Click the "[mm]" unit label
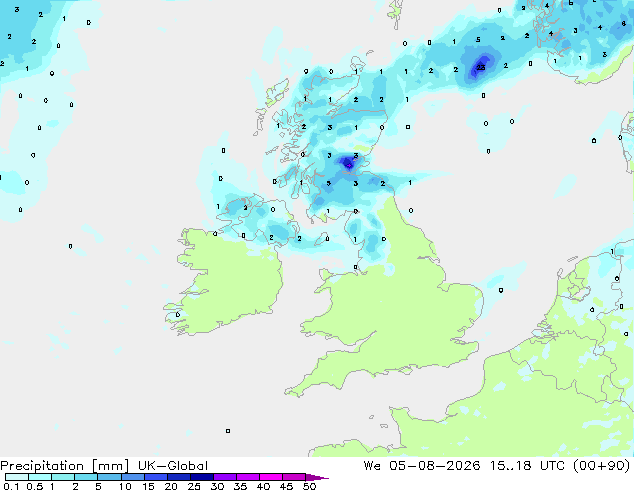 pos(110,466)
